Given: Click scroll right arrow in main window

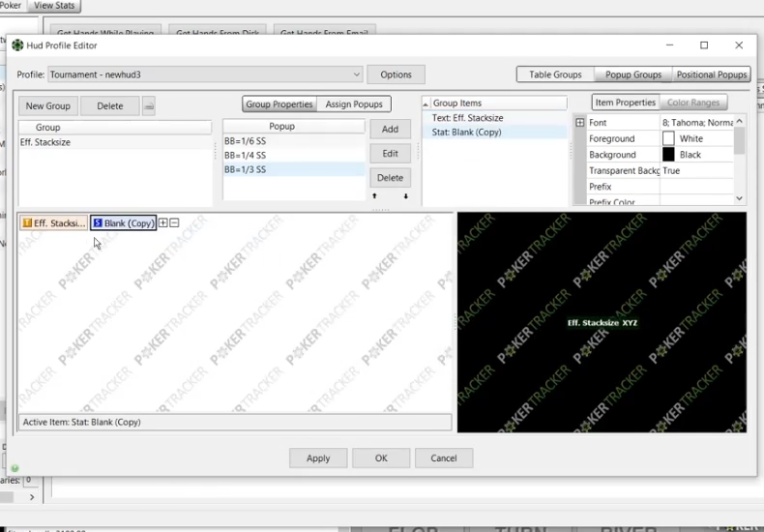Looking at the screenshot, I should click(x=32, y=497).
